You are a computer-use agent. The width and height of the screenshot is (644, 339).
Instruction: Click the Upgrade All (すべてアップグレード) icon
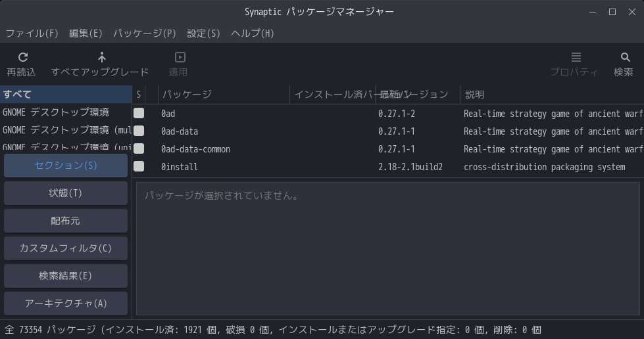(101, 58)
